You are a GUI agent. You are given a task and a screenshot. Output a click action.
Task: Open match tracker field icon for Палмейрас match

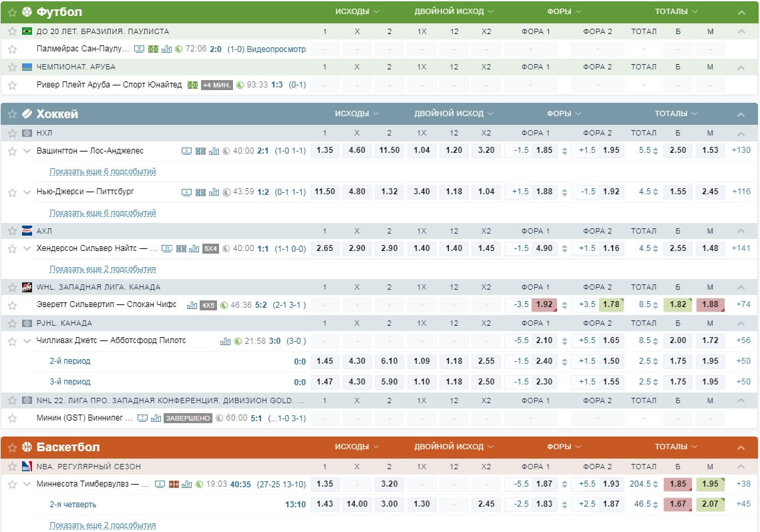(153, 49)
